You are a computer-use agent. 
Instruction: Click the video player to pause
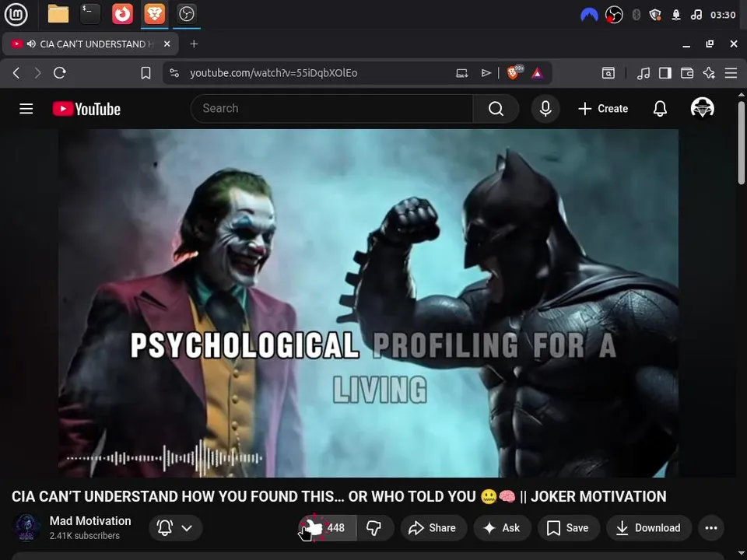(368, 303)
